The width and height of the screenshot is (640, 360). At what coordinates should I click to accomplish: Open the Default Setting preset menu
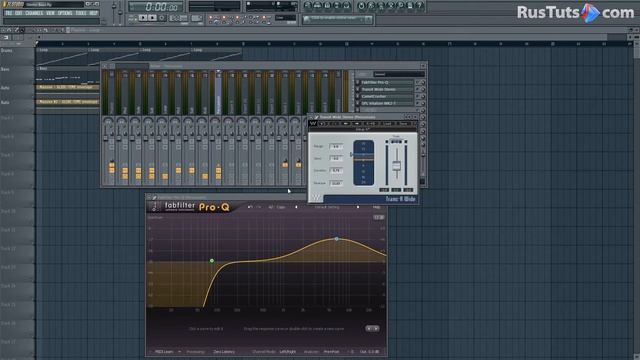click(327, 207)
